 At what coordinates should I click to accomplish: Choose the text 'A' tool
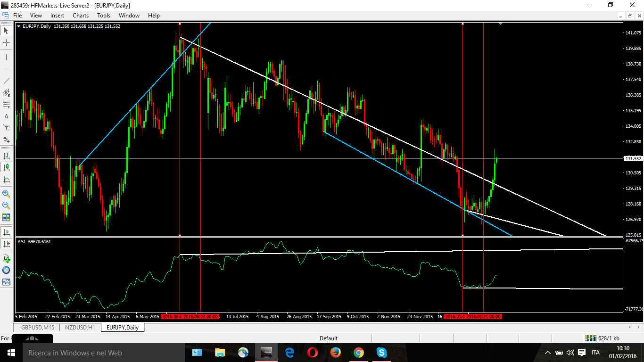pyautogui.click(x=6, y=116)
